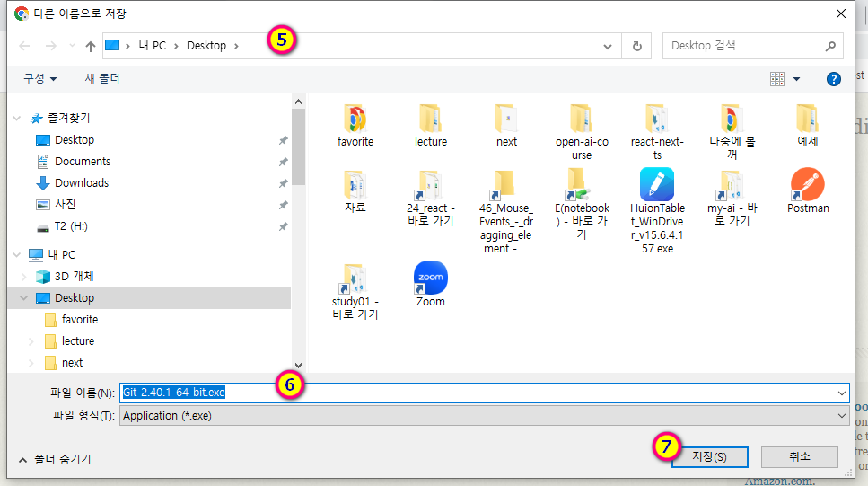The width and height of the screenshot is (868, 486).
Task: Click the 저장(S) button
Action: click(708, 456)
